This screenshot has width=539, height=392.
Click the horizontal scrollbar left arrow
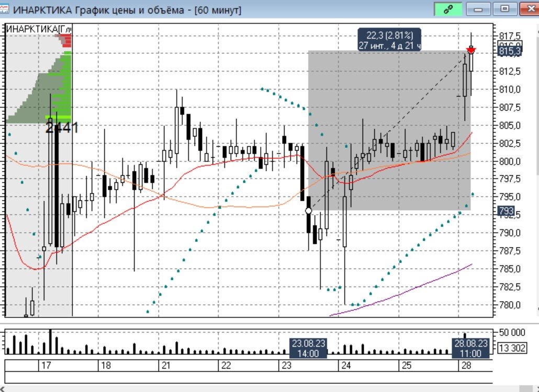point(2,388)
